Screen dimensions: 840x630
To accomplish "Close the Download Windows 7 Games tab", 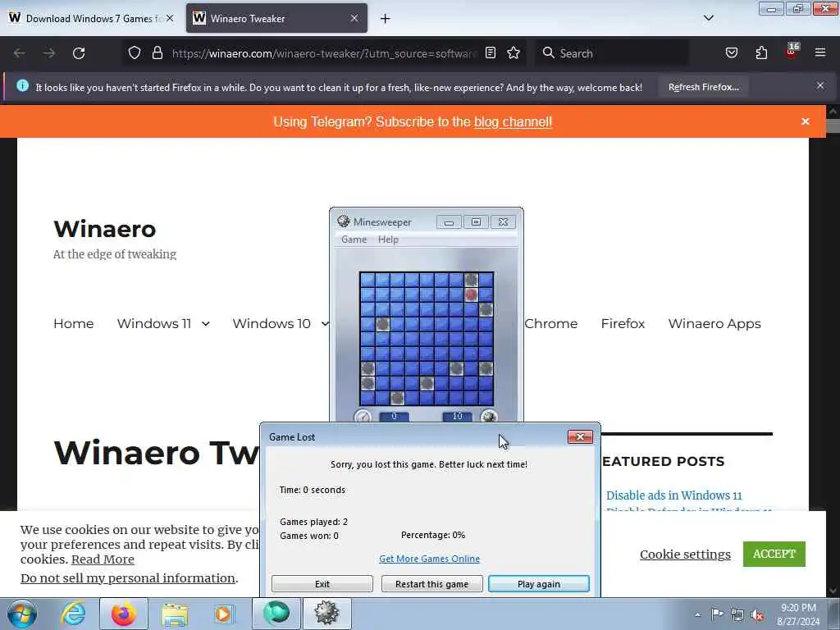I will [x=170, y=18].
